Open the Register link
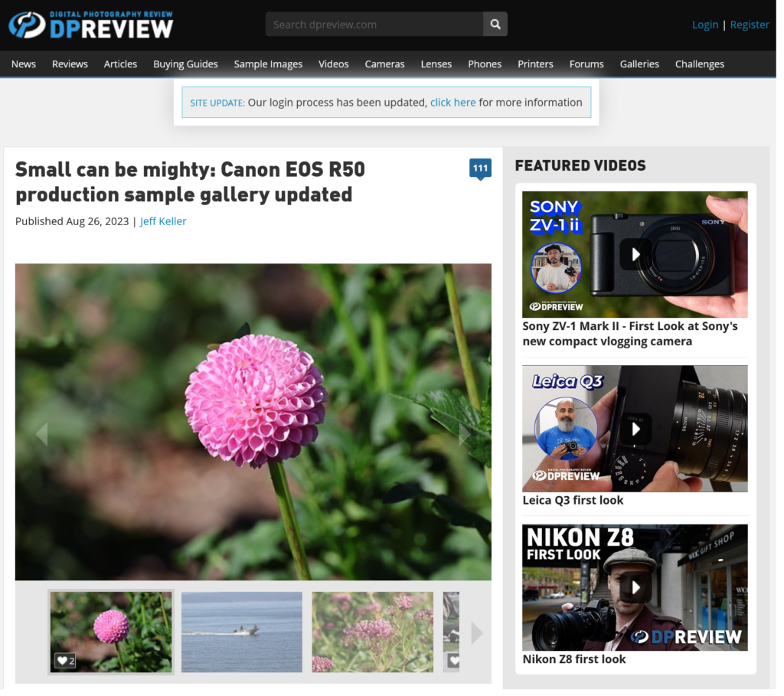 click(x=750, y=24)
